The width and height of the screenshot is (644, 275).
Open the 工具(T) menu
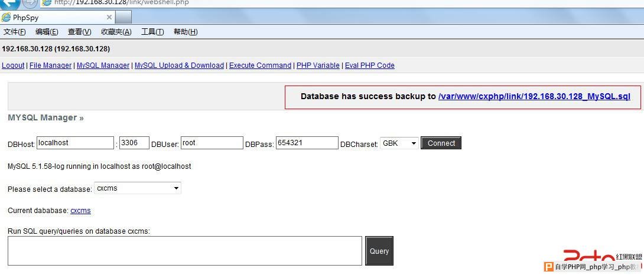[x=152, y=32]
